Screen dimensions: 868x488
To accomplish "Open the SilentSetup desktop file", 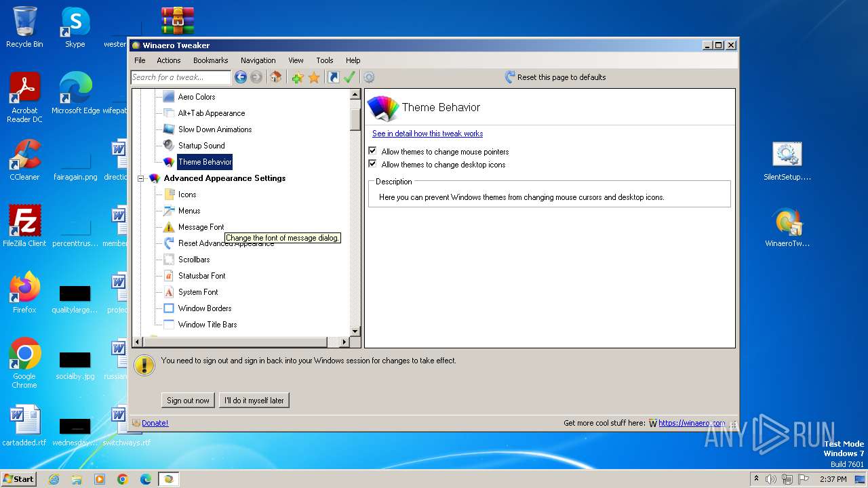I will (x=787, y=161).
